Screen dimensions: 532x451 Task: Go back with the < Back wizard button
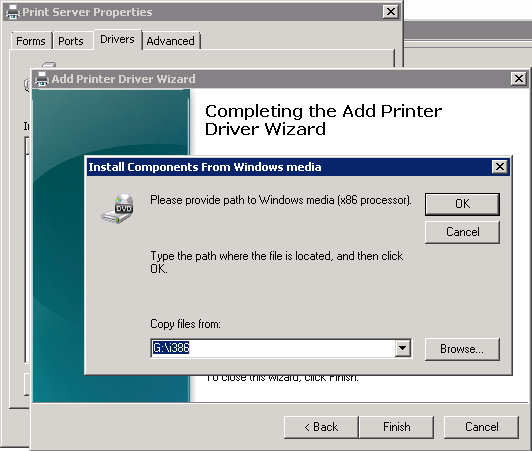[x=321, y=427]
